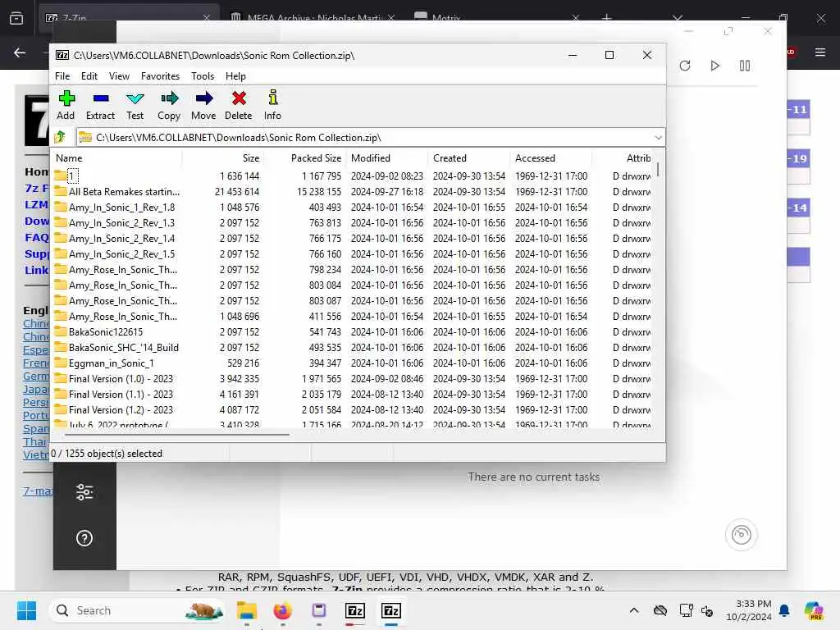Open Firefox from the taskbar
The image size is (840, 630).
click(x=282, y=610)
